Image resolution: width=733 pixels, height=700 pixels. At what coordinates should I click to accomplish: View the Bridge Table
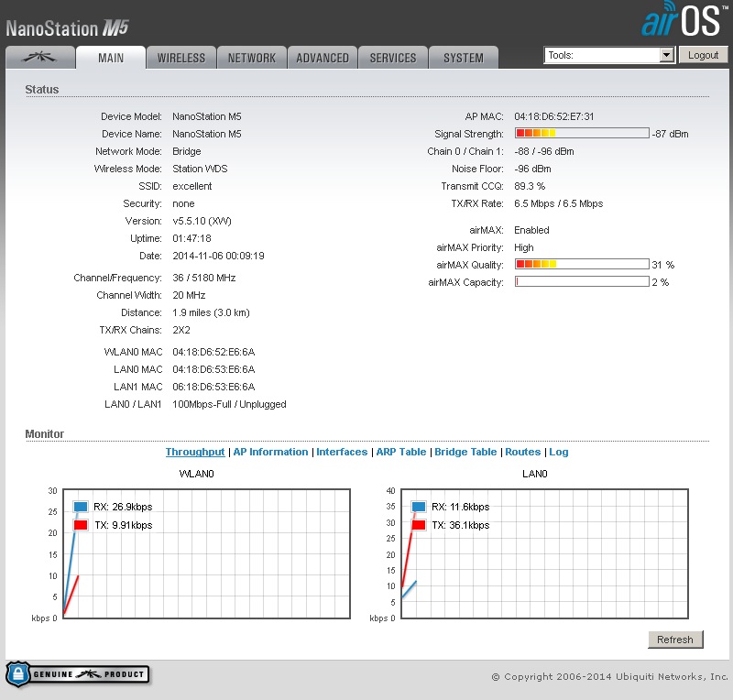pos(465,452)
